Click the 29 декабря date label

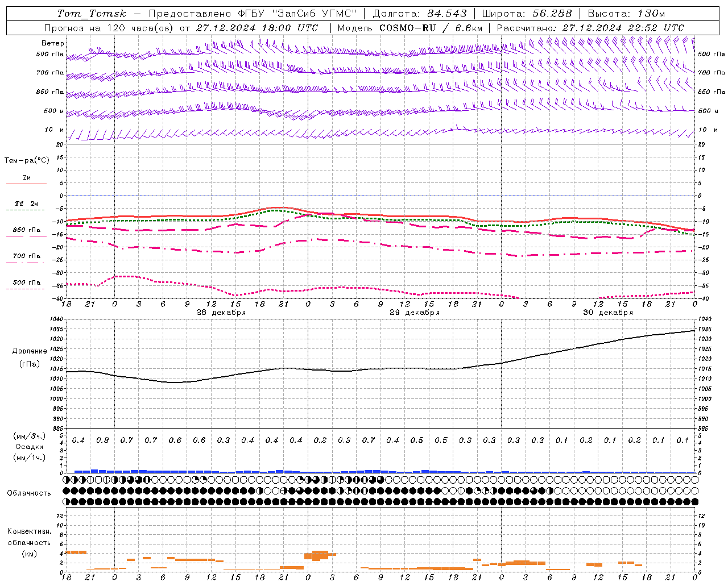[415, 313]
